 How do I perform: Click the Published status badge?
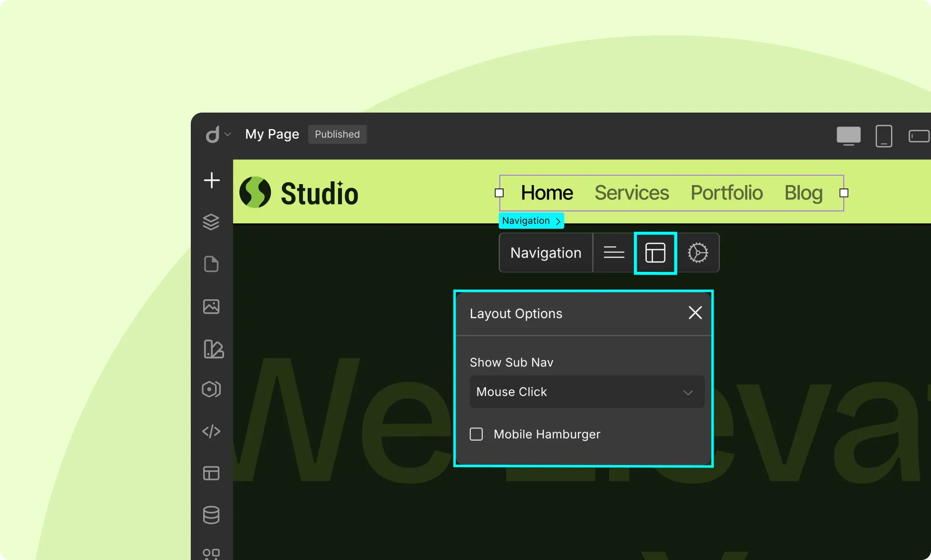[x=337, y=134]
